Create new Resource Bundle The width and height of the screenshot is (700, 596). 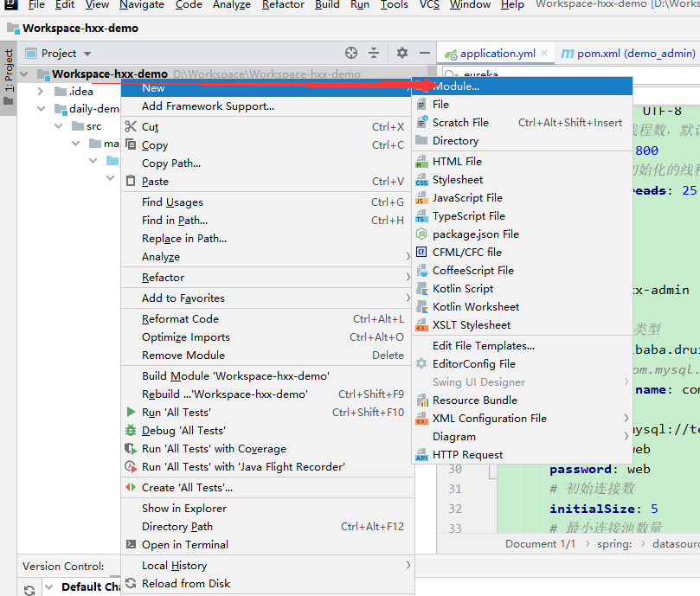click(523, 400)
